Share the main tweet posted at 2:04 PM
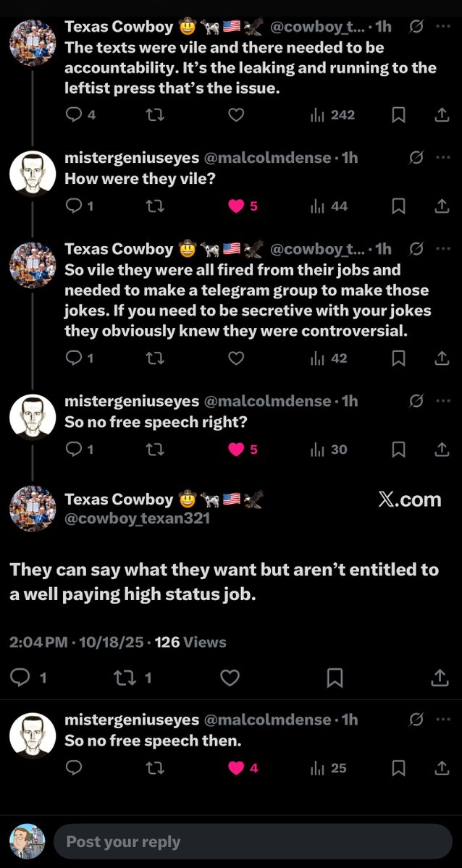Image resolution: width=462 pixels, height=868 pixels. tap(440, 678)
